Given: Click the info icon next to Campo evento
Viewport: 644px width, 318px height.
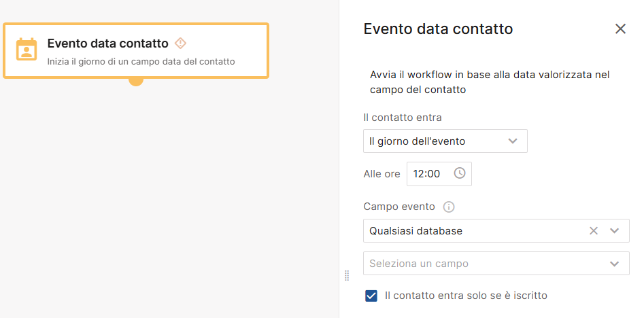Looking at the screenshot, I should point(449,207).
